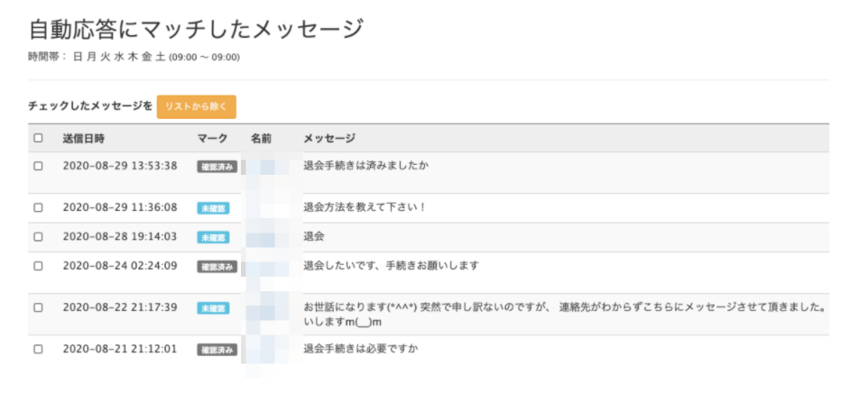
Task: Toggle the select-all checkbox in table header
Action: [38, 138]
